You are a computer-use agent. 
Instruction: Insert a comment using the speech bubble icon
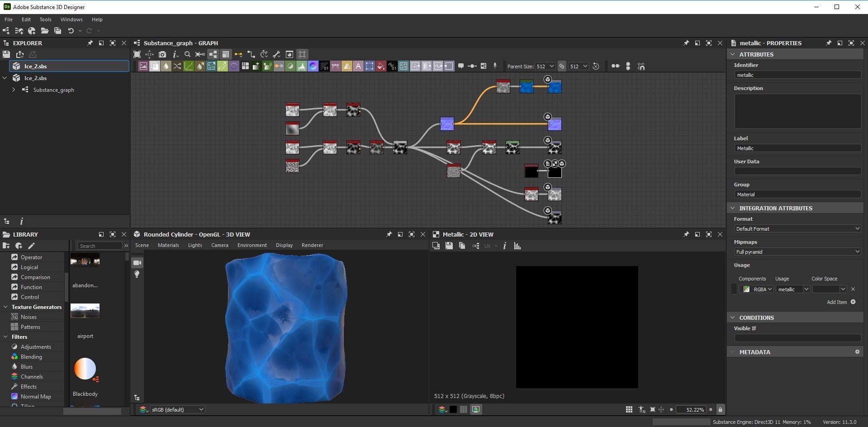460,66
